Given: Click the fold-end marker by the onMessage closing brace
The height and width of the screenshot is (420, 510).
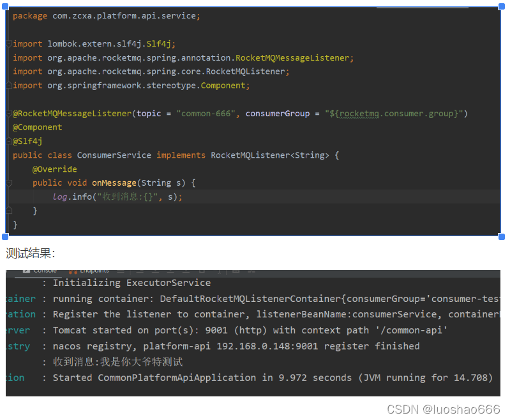Looking at the screenshot, I should [x=9, y=211].
